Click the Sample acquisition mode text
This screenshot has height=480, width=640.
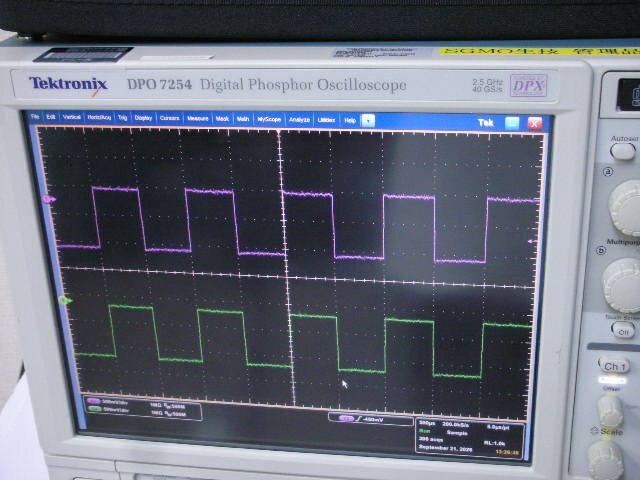(456, 433)
